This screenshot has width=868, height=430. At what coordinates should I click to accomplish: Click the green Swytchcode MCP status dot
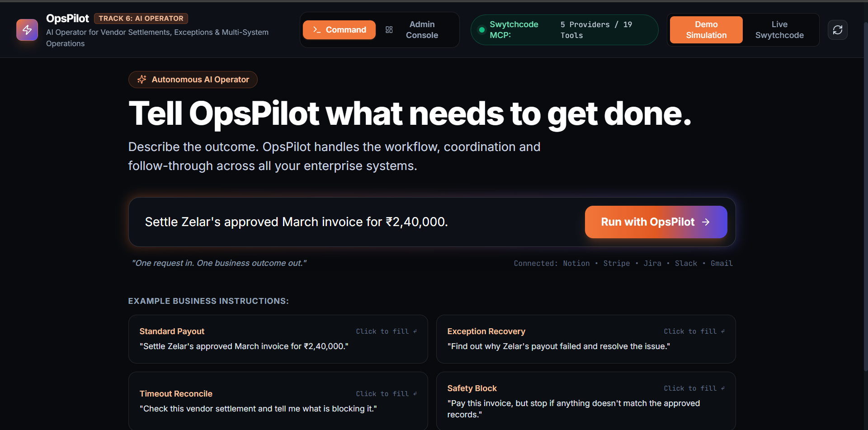tap(482, 30)
